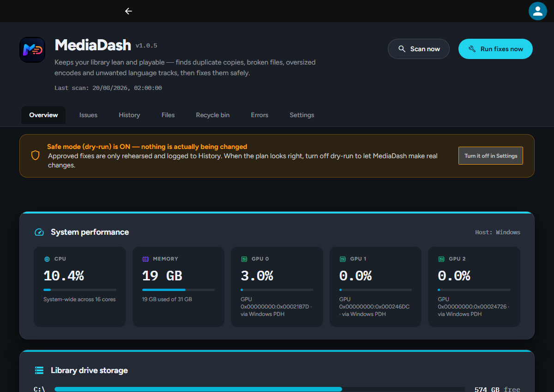Open the Settings tab
Viewport: 554px width, 392px height.
(x=302, y=115)
